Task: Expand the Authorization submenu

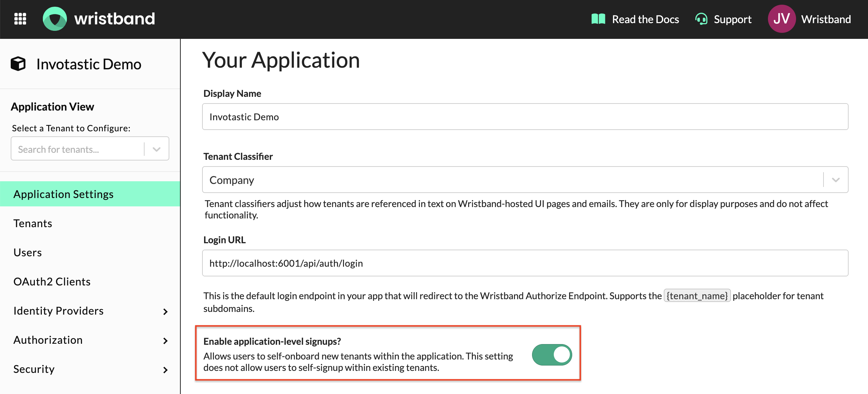Action: (165, 340)
